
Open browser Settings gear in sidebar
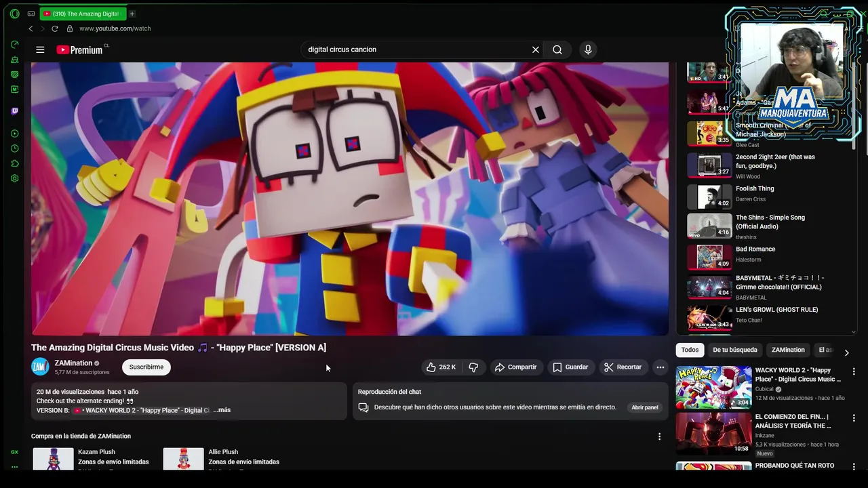click(x=15, y=178)
